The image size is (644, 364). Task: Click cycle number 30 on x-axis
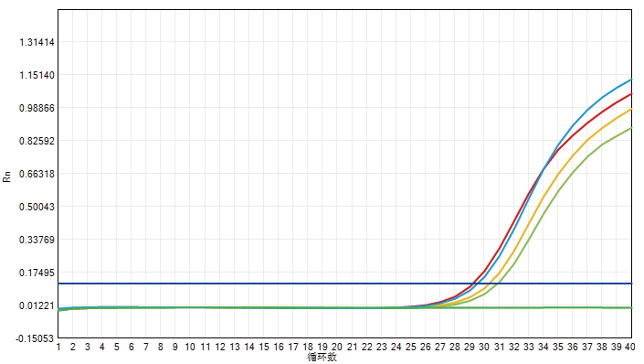tap(484, 347)
